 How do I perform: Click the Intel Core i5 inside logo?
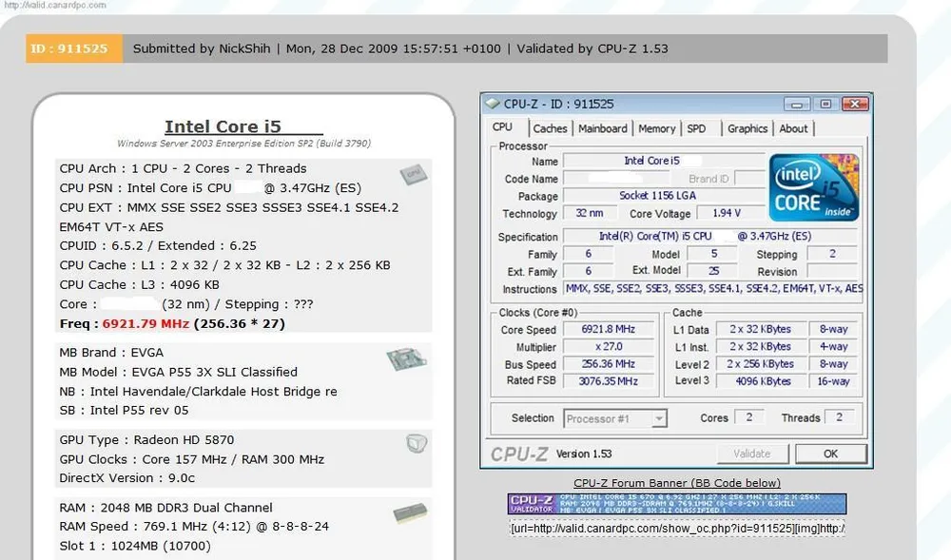click(815, 187)
